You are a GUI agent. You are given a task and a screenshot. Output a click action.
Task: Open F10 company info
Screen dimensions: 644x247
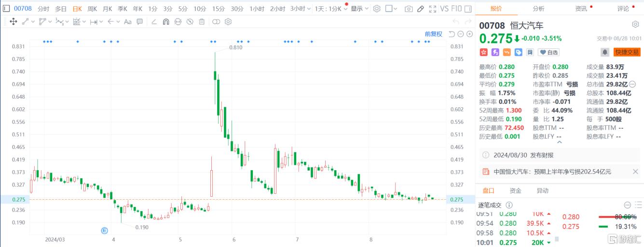point(456,9)
